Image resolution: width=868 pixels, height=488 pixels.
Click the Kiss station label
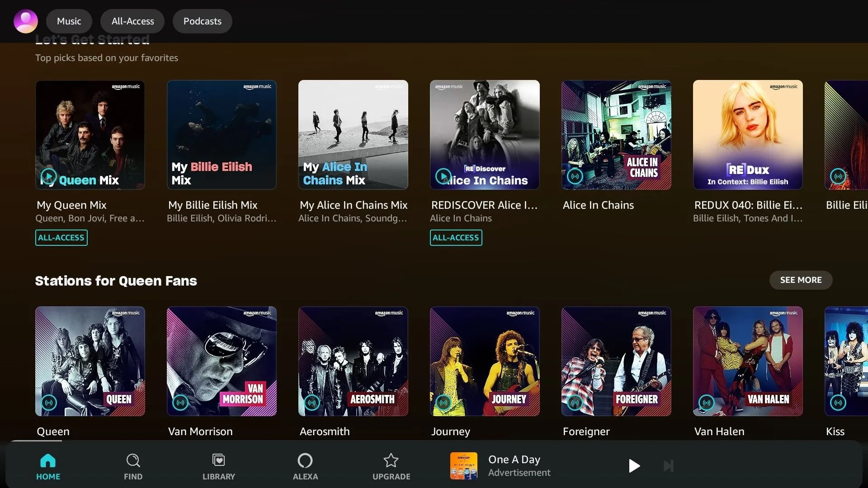click(835, 432)
